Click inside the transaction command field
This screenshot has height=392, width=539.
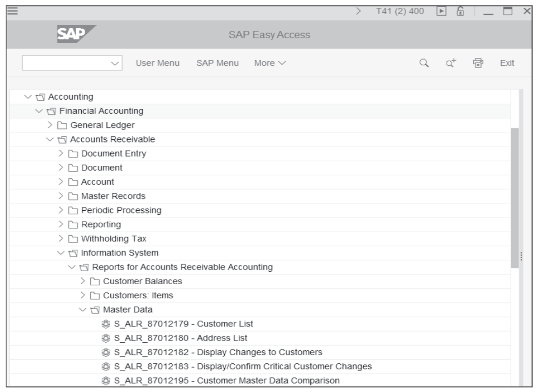pyautogui.click(x=65, y=63)
